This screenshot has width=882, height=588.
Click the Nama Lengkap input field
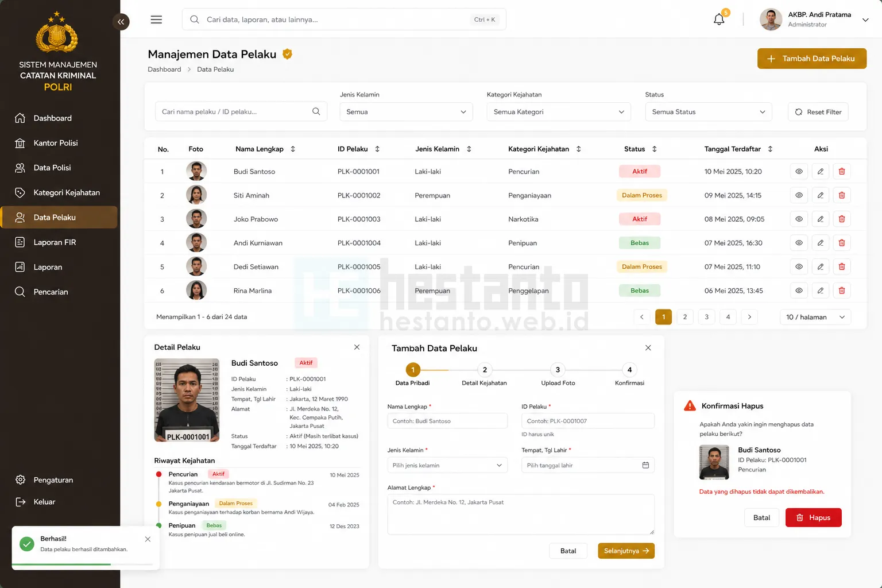[x=447, y=421]
